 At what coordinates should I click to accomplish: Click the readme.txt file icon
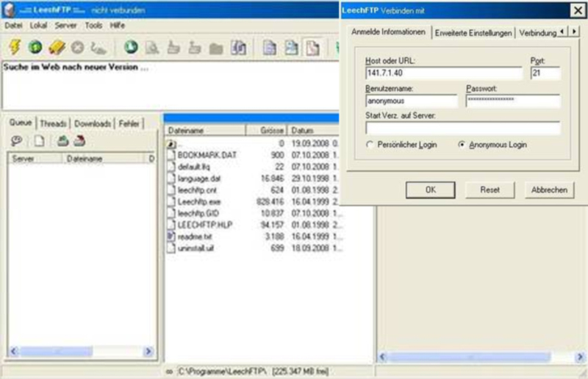(171, 237)
